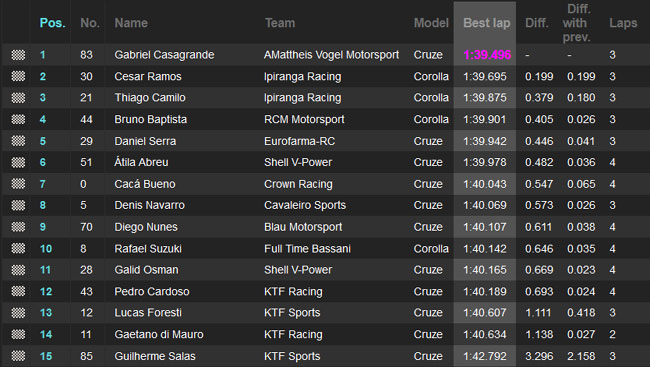Viewport: 650px width, 367px height.
Task: Click the pink fastest lap time 1:39.496
Action: coord(487,55)
